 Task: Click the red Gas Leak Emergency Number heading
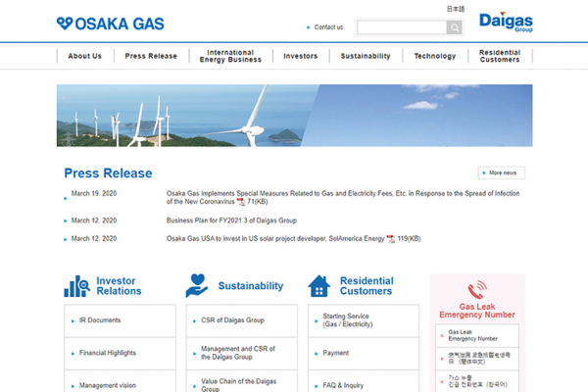pos(477,311)
